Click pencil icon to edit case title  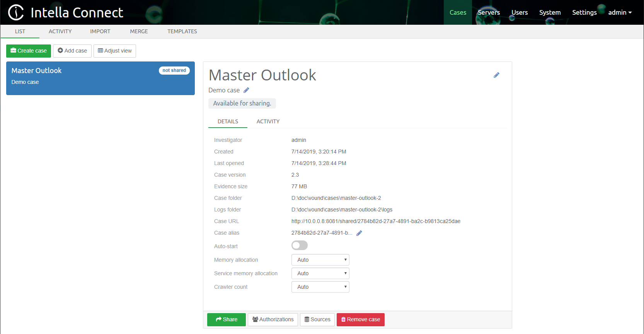[x=496, y=75]
